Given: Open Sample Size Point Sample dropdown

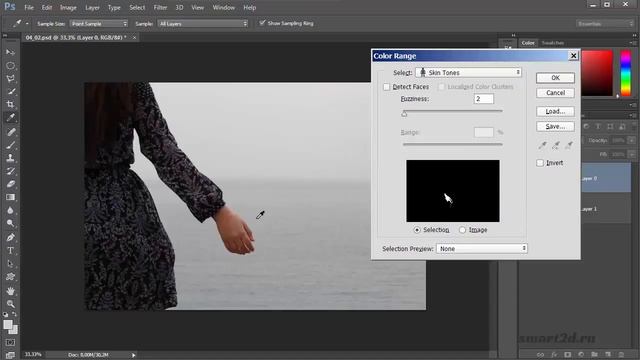Looking at the screenshot, I should coord(99,24).
